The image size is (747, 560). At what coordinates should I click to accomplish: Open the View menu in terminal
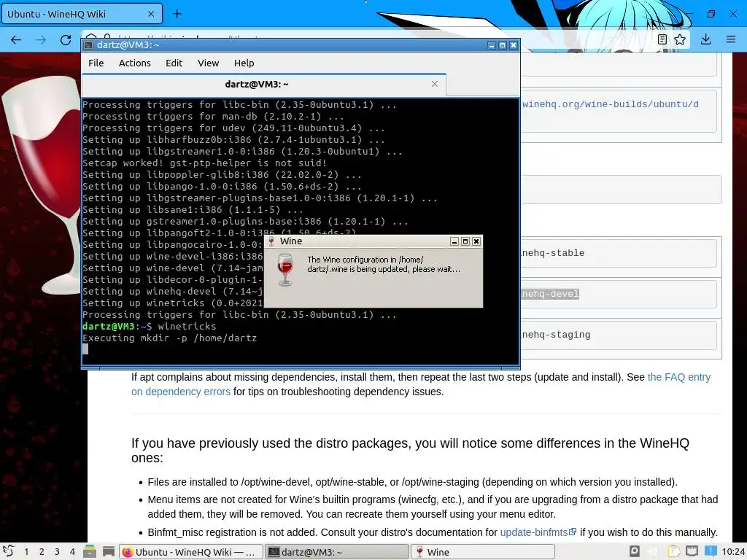pos(208,63)
